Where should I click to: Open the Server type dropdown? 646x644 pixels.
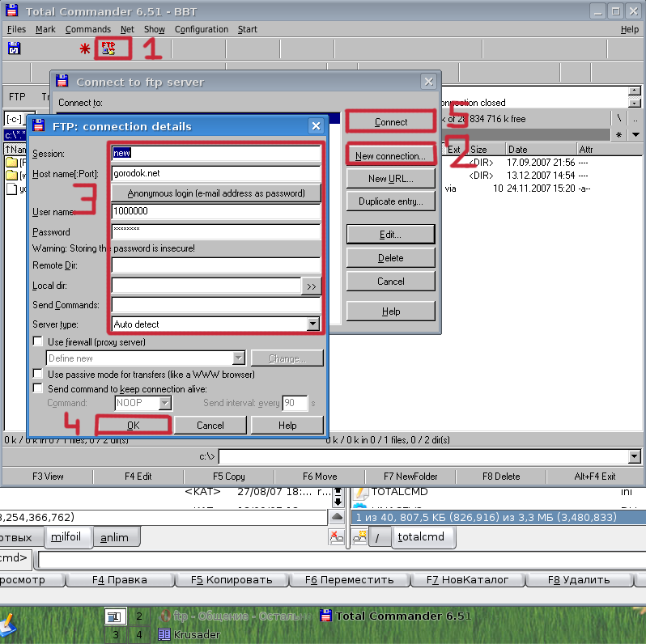(312, 324)
